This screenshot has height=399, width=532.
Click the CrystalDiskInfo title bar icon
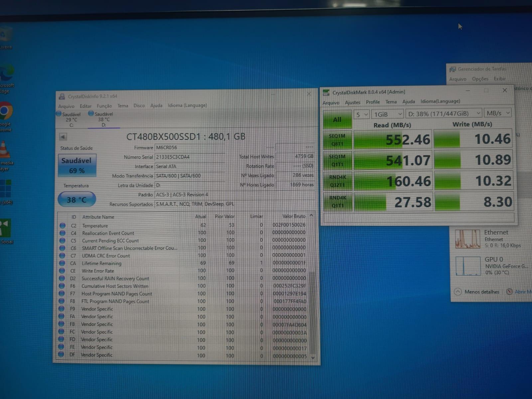[62, 97]
